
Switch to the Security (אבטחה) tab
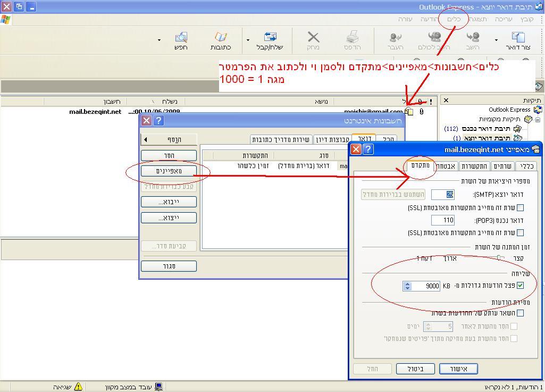tap(445, 166)
